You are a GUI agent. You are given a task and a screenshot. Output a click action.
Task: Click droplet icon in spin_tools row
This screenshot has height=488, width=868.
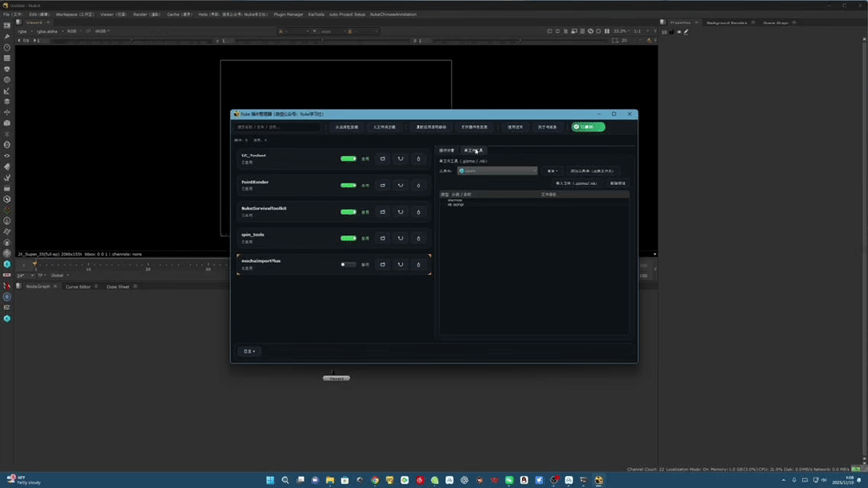[x=418, y=239]
